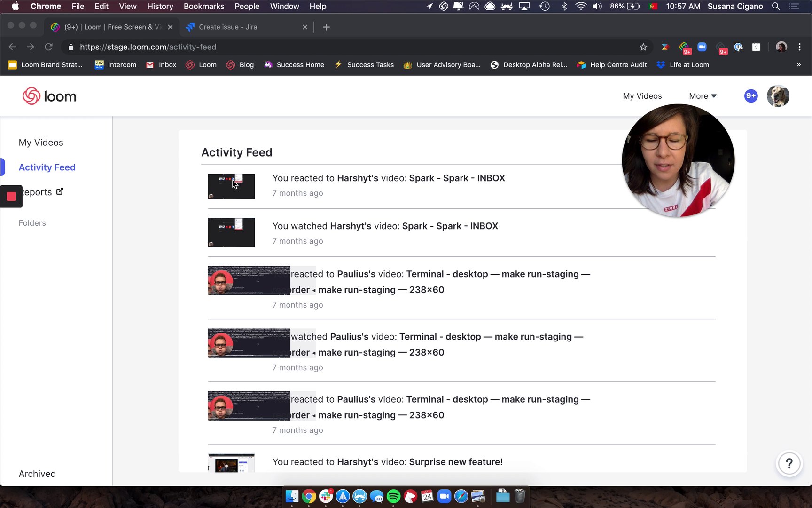Open the History menu in the menu bar

point(160,6)
